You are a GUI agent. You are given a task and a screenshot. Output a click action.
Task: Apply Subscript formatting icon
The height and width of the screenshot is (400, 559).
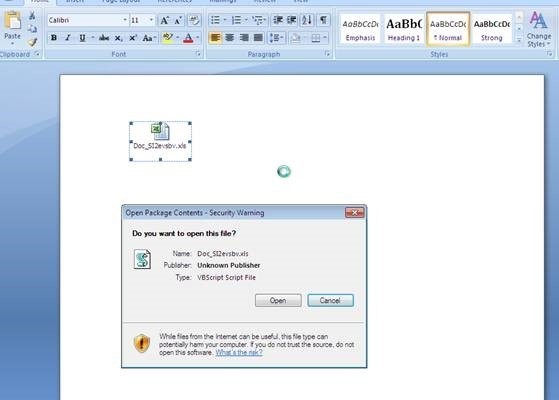point(118,38)
